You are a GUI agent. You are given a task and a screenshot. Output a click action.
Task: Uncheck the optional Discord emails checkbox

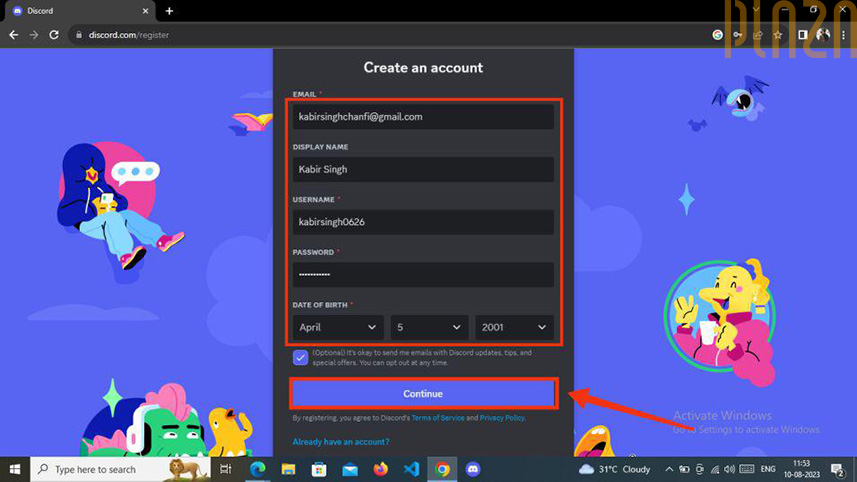click(300, 357)
